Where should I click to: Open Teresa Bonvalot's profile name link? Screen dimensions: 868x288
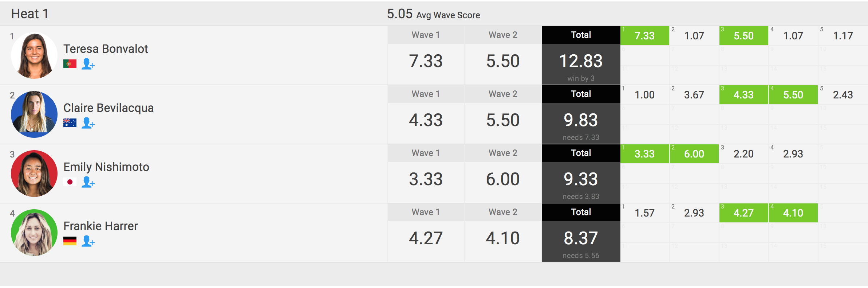click(106, 49)
